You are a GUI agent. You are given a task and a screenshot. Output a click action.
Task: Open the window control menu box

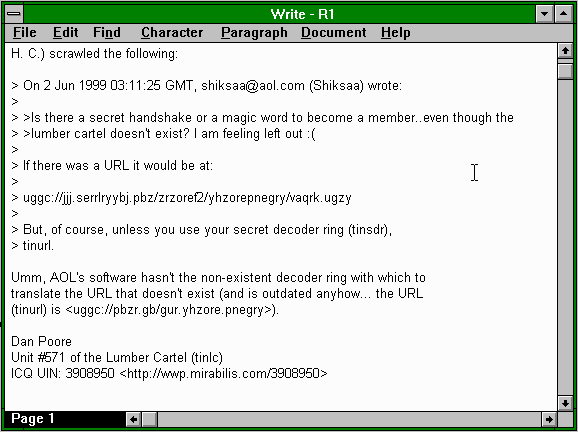click(14, 14)
